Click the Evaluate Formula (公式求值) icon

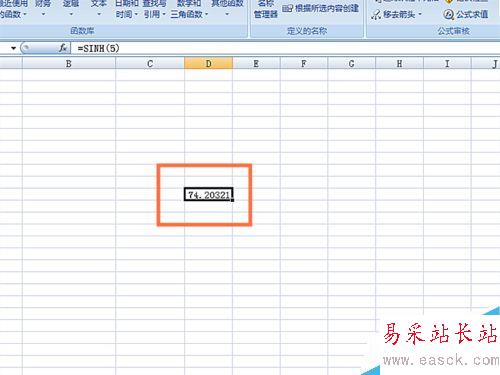(x=448, y=15)
